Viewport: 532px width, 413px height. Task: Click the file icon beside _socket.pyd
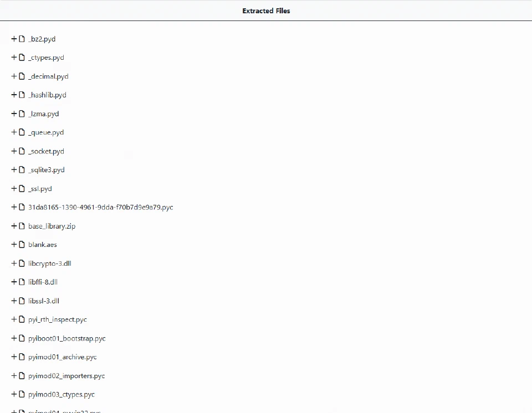point(22,151)
